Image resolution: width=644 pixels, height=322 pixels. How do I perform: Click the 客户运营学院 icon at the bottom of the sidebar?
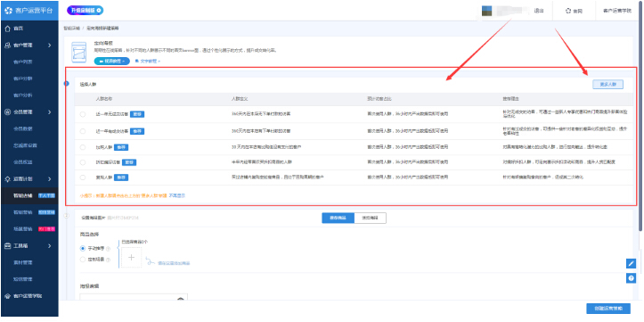(x=7, y=296)
